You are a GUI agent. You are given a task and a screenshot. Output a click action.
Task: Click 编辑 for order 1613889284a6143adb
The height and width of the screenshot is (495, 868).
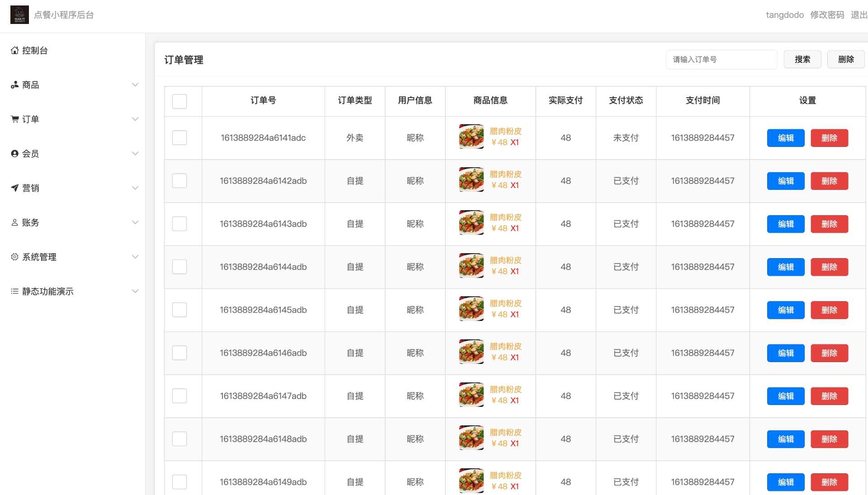click(x=785, y=224)
